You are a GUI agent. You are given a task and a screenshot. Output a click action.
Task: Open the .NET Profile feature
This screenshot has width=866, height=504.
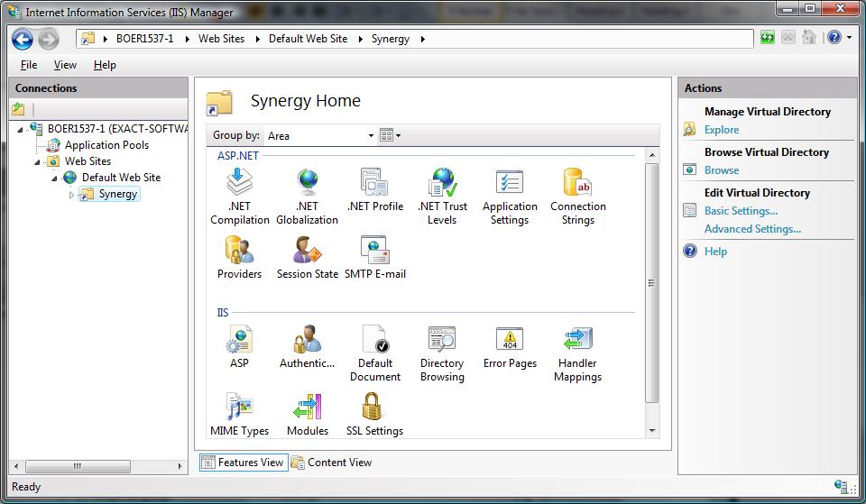coord(375,190)
